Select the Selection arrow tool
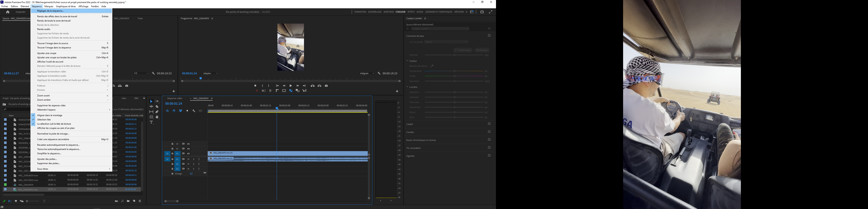 (x=151, y=101)
